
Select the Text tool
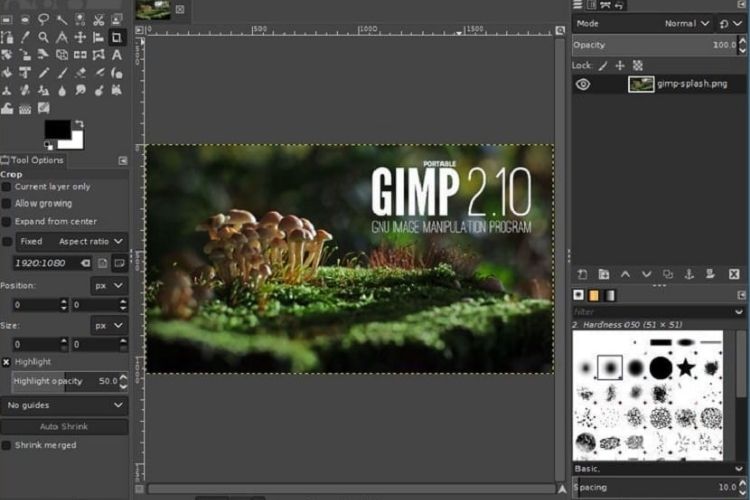[x=116, y=55]
